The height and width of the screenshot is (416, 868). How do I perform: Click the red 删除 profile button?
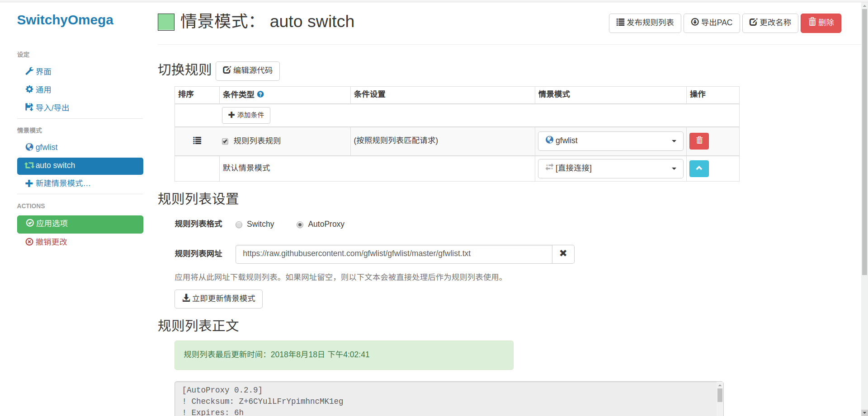pyautogui.click(x=821, y=23)
